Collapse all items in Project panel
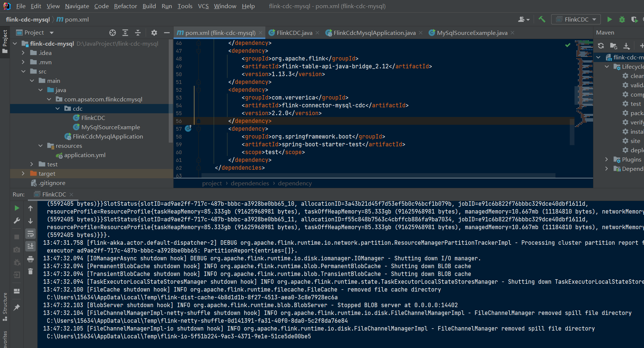This screenshot has height=348, width=644. (138, 33)
